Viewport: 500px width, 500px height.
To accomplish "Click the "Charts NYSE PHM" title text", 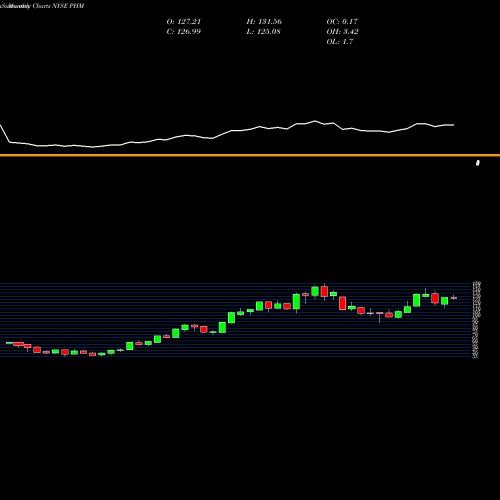I will [x=58, y=6].
